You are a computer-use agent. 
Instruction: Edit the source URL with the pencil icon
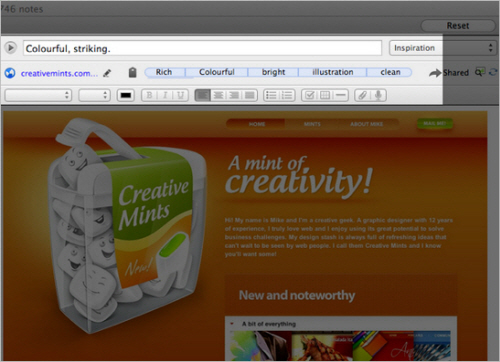107,73
